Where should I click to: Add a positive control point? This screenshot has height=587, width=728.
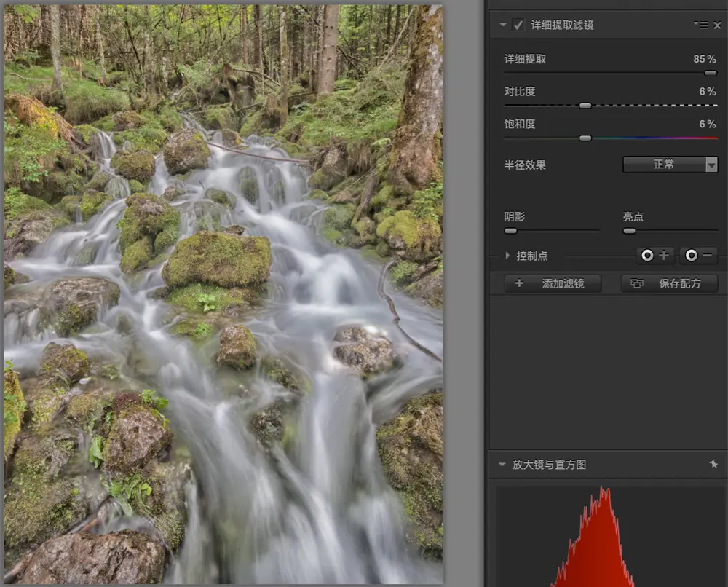pyautogui.click(x=654, y=255)
